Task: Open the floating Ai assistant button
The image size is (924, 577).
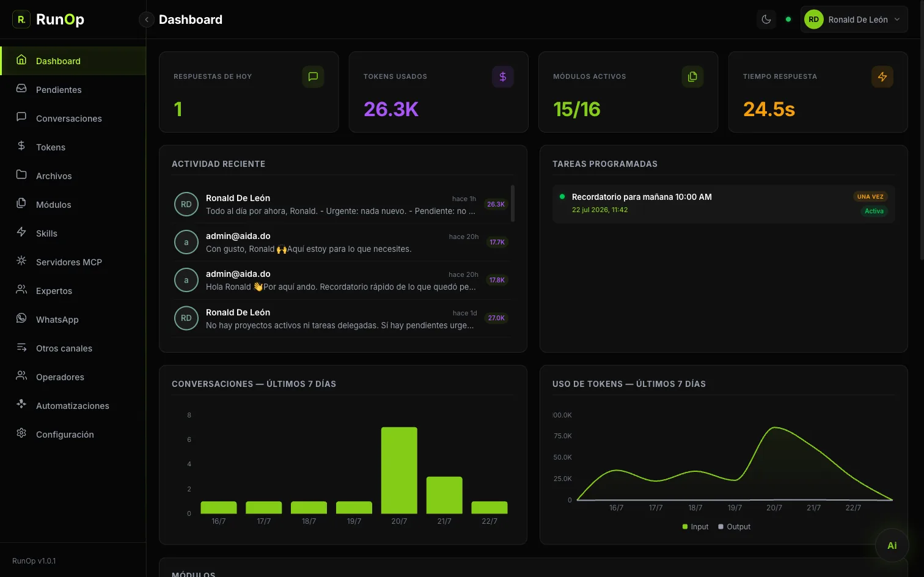Action: click(892, 545)
